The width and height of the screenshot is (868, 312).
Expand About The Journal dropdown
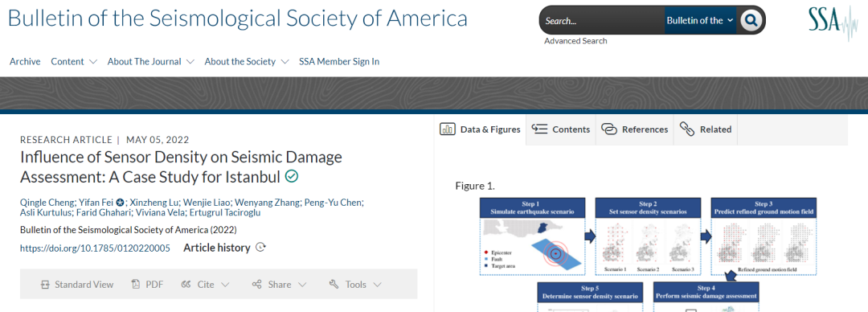(x=151, y=61)
